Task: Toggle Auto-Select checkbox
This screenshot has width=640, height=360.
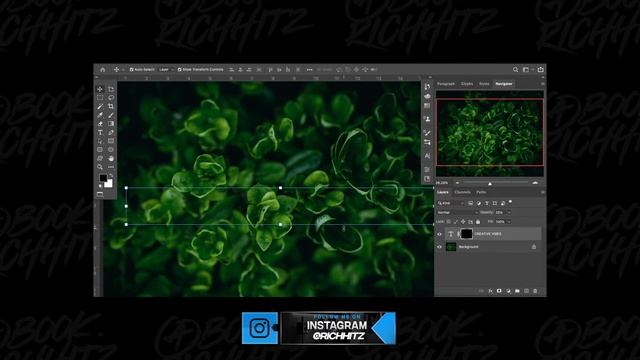Action: tap(131, 70)
